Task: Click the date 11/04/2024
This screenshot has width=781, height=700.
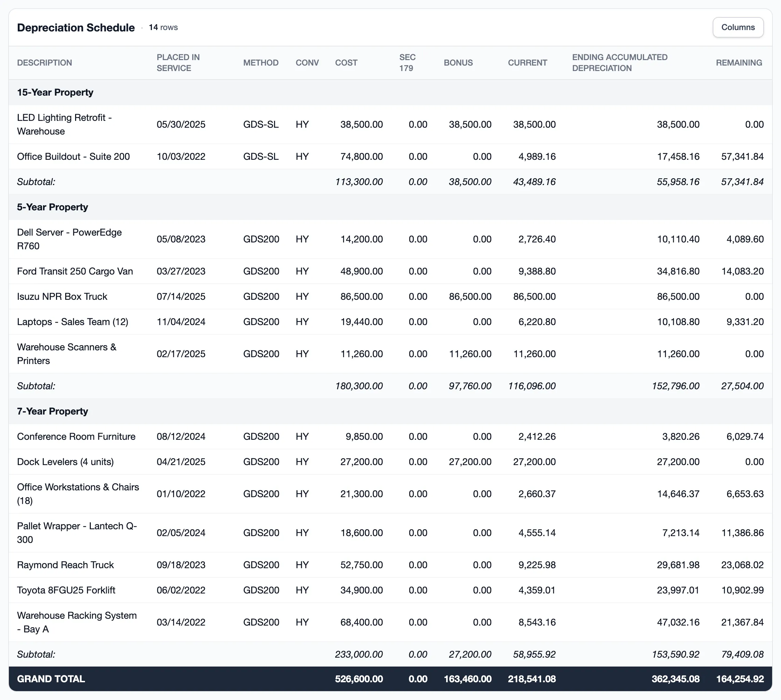Action: point(181,322)
